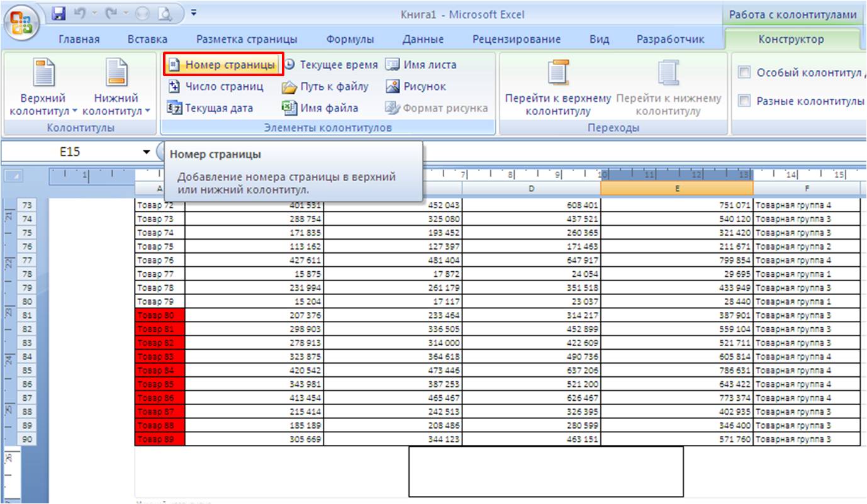This screenshot has width=867, height=504.
Task: Enable the Особый колонтитул checkbox
Action: click(x=744, y=72)
